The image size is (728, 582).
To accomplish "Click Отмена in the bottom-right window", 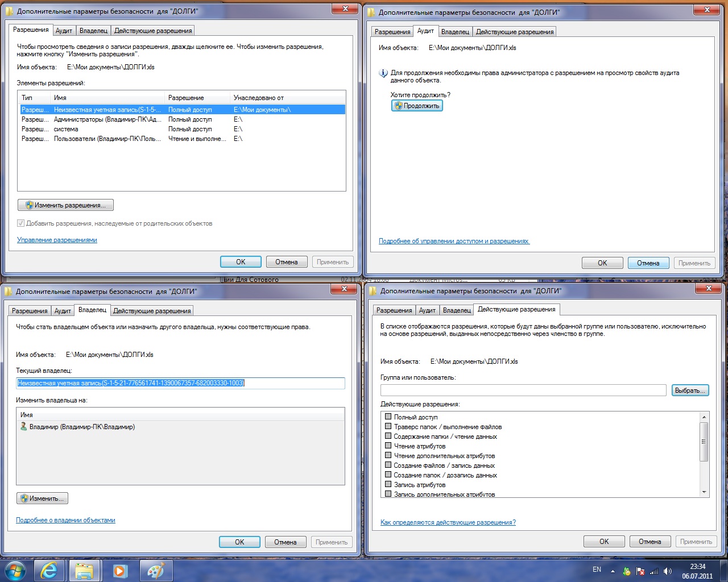I will point(650,542).
